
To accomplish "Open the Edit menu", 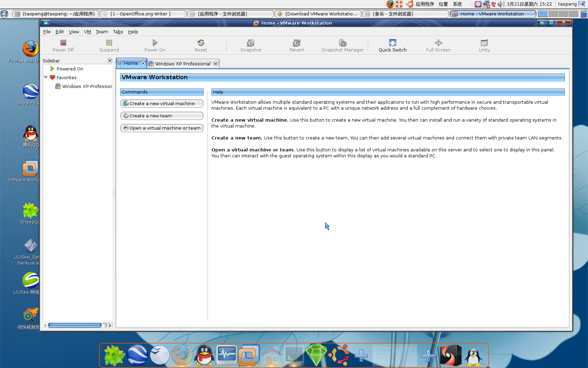I will (59, 32).
